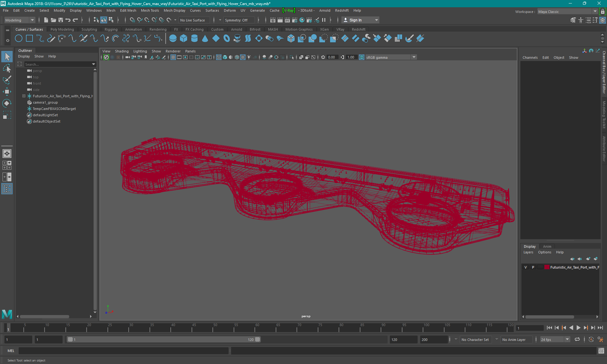Image resolution: width=607 pixels, height=364 pixels.
Task: Toggle visibility of Futuristic_Air_Taxi_Port layer
Action: pos(526,267)
